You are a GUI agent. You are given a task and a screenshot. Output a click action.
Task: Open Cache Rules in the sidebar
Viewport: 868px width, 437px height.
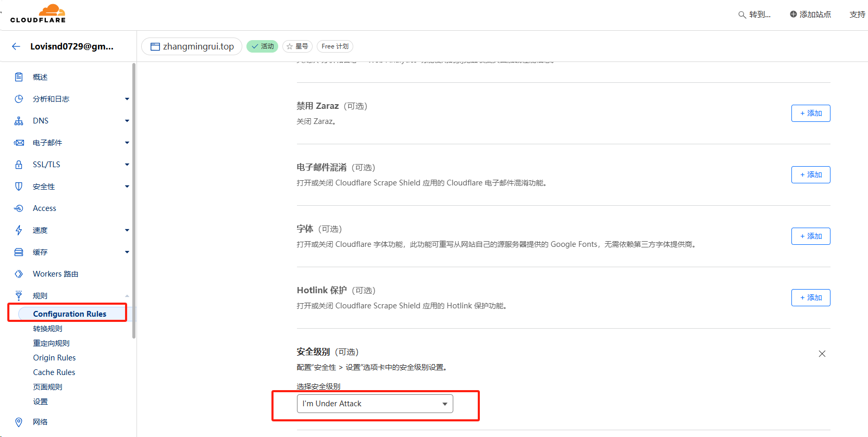coord(54,372)
